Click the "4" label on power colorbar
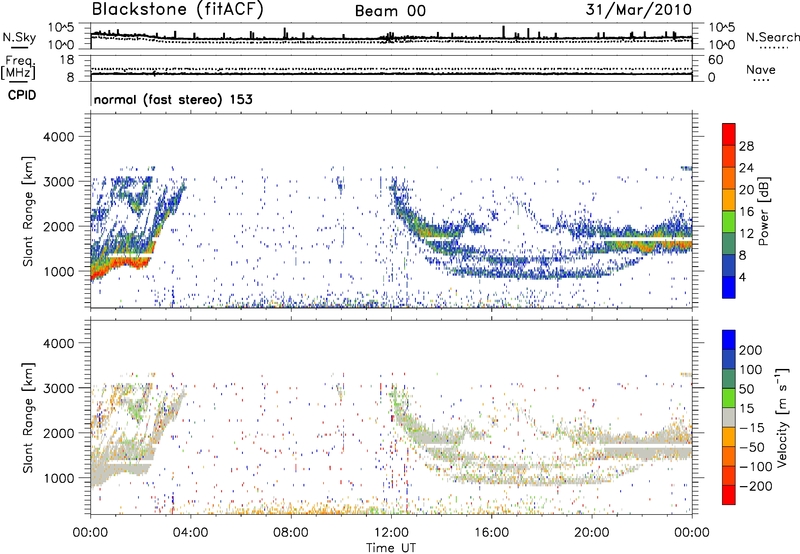 click(x=743, y=277)
